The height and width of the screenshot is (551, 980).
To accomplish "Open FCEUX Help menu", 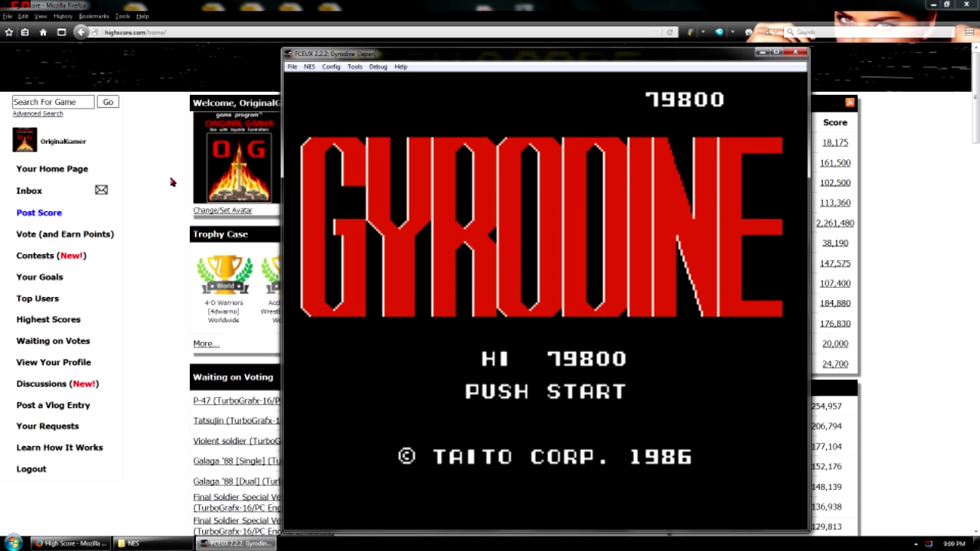I will click(400, 67).
